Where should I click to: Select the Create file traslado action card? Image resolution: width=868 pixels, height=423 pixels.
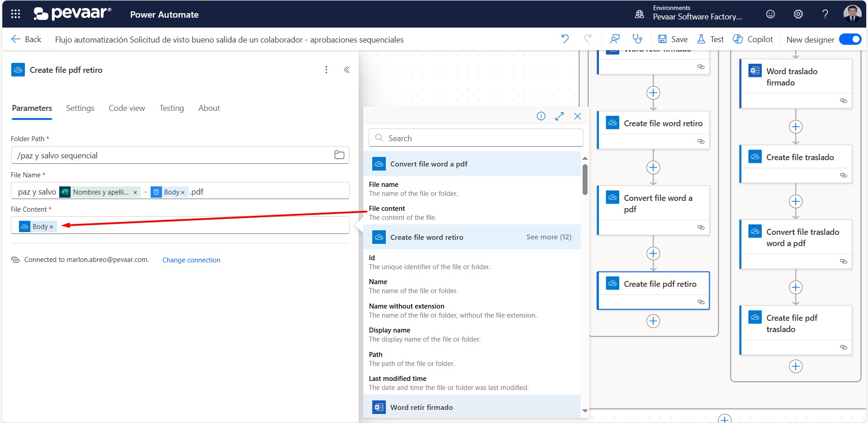pos(796,164)
